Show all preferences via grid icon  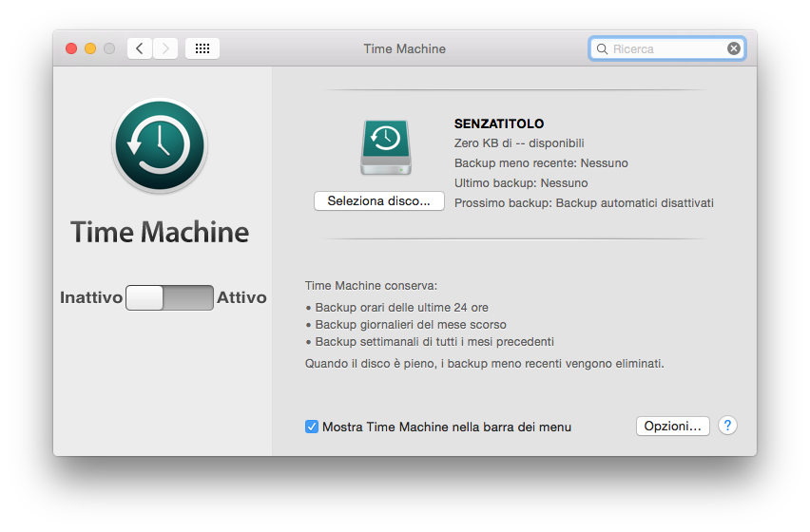[202, 48]
